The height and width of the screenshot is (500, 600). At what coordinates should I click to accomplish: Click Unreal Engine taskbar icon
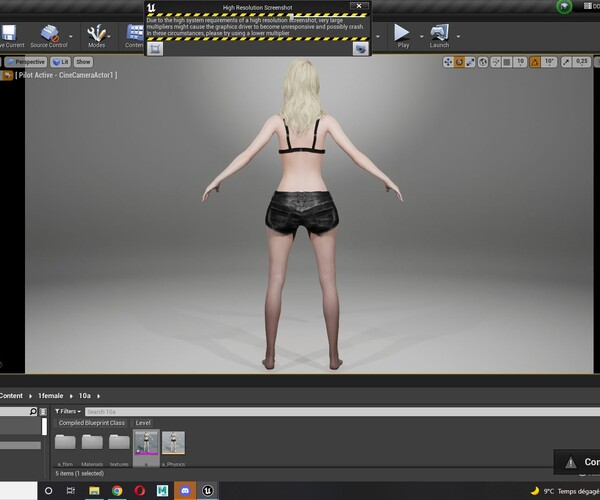coord(208,490)
